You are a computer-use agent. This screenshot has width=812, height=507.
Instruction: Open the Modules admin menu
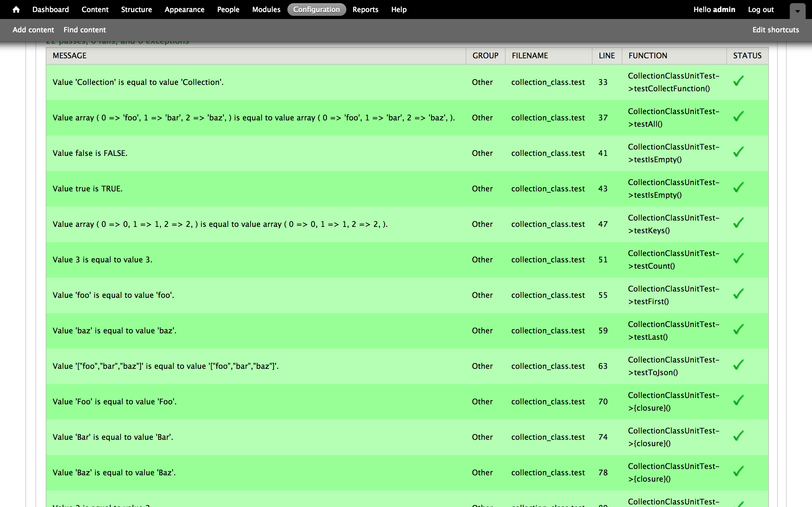(266, 10)
